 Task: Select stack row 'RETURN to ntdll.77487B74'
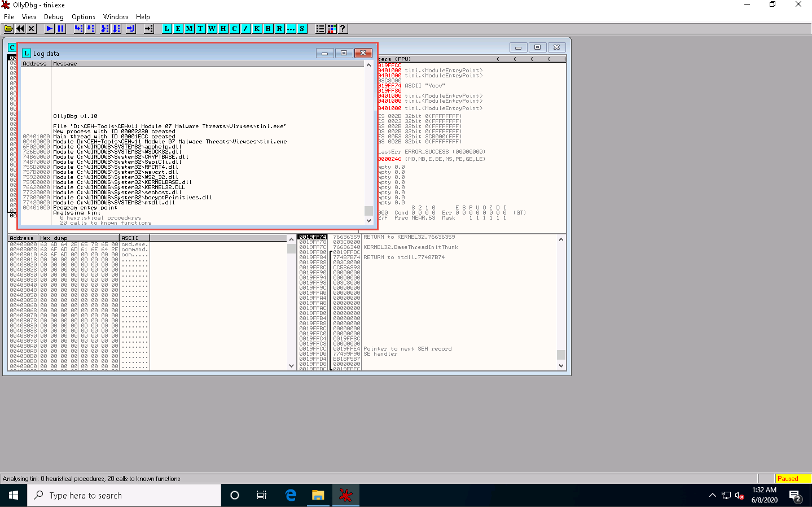tap(404, 257)
